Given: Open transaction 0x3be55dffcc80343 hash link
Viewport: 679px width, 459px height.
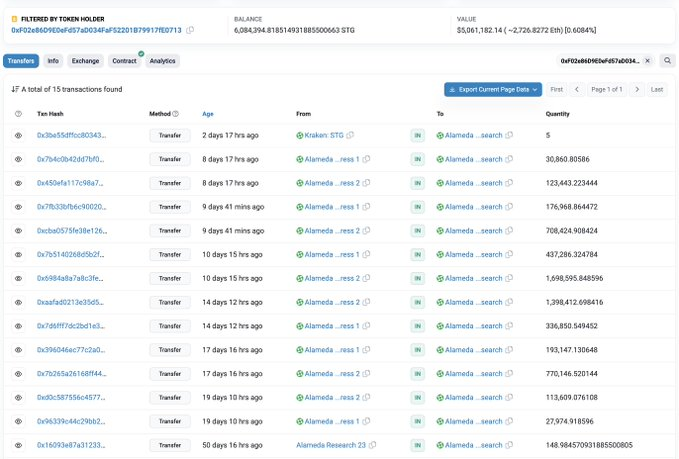Looking at the screenshot, I should coord(71,135).
